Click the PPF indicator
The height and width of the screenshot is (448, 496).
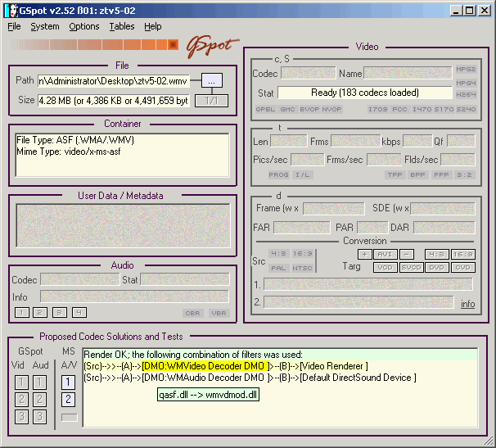[442, 174]
